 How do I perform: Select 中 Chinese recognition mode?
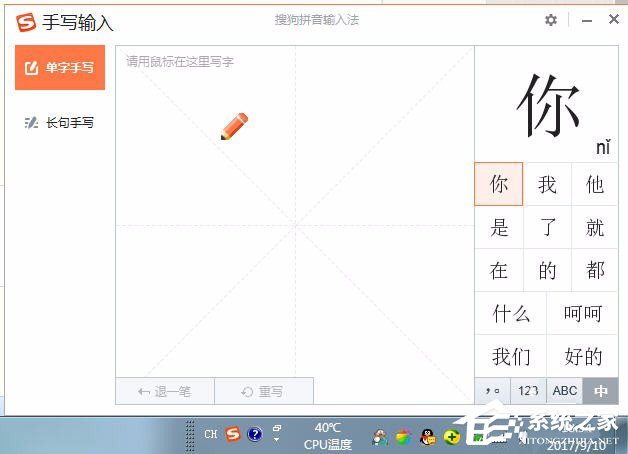601,391
